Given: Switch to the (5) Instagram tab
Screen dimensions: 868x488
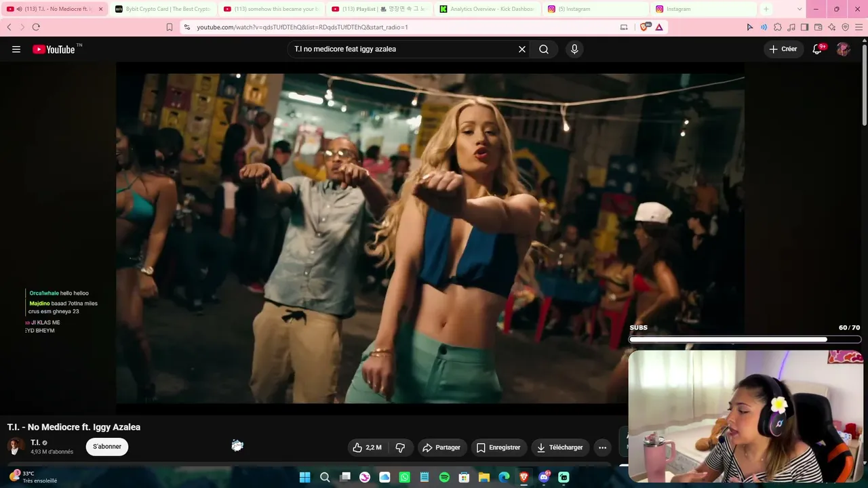Looking at the screenshot, I should coord(595,9).
